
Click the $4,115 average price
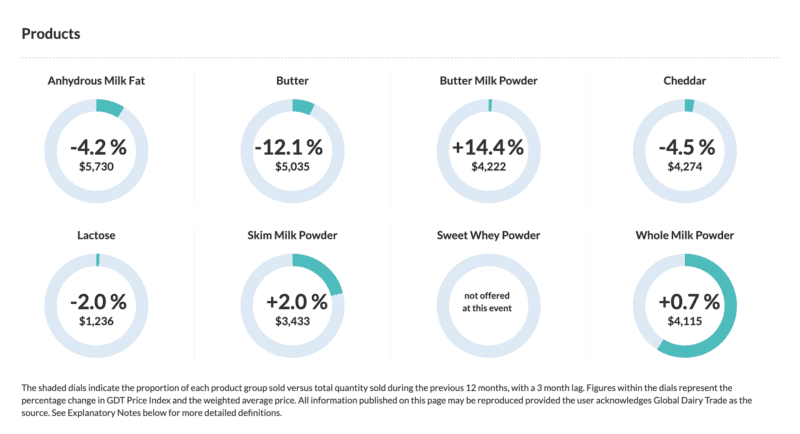[x=686, y=322]
